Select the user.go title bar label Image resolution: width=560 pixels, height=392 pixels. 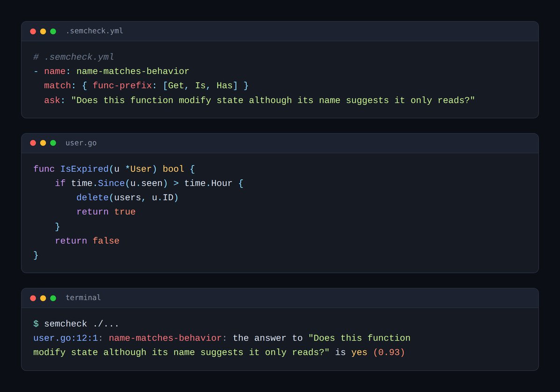coord(81,143)
